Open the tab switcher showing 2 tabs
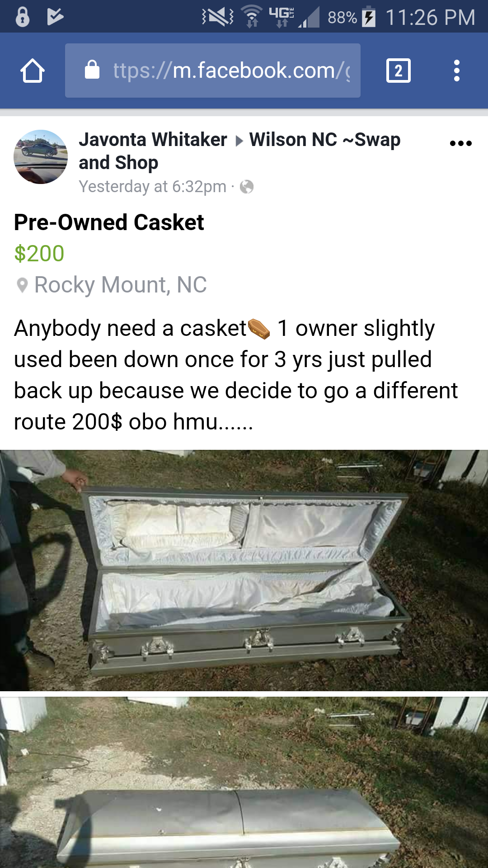Viewport: 488px width, 868px height. pos(399,71)
